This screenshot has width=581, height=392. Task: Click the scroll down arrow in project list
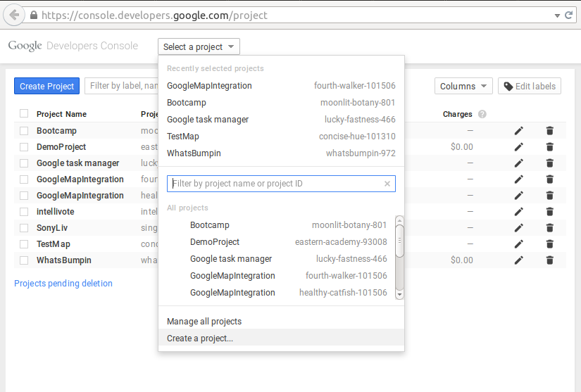[x=399, y=295]
